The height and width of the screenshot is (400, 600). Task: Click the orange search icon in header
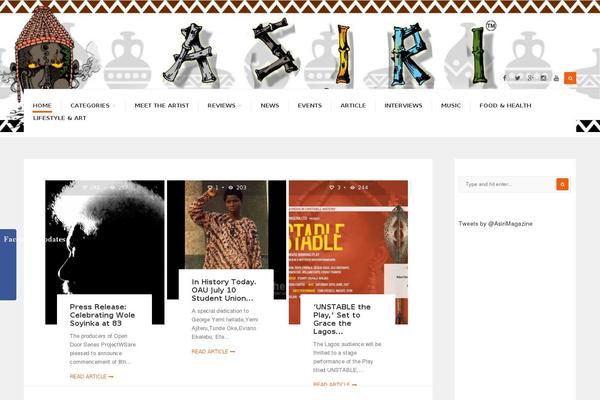(x=570, y=78)
